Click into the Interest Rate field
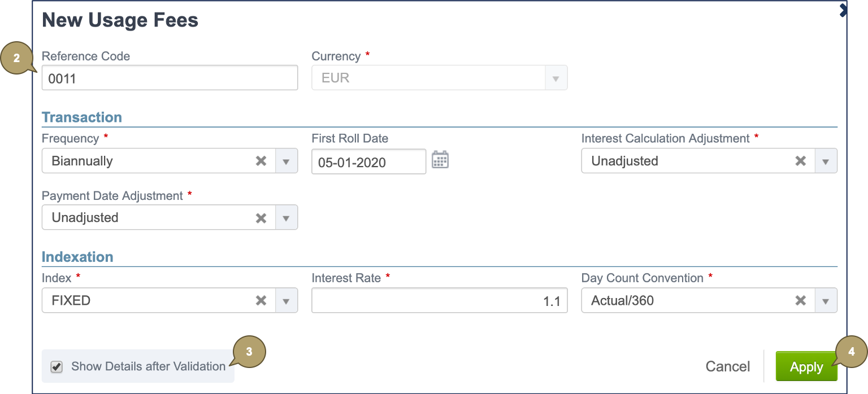Screen dimensions: 868x394 pos(439,301)
